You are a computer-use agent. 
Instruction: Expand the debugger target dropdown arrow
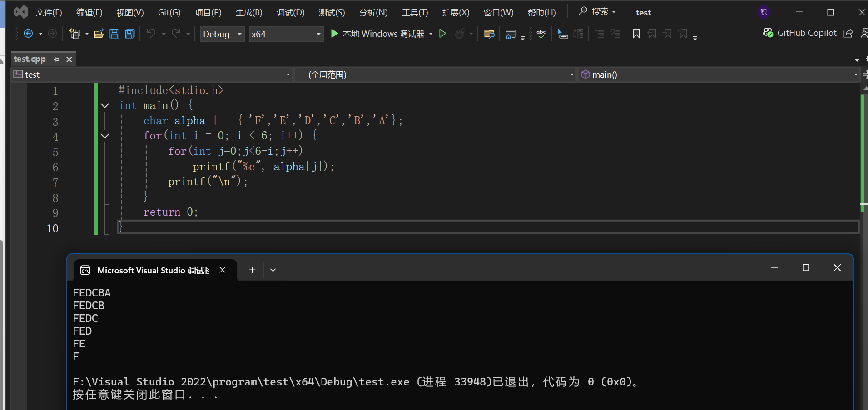431,34
